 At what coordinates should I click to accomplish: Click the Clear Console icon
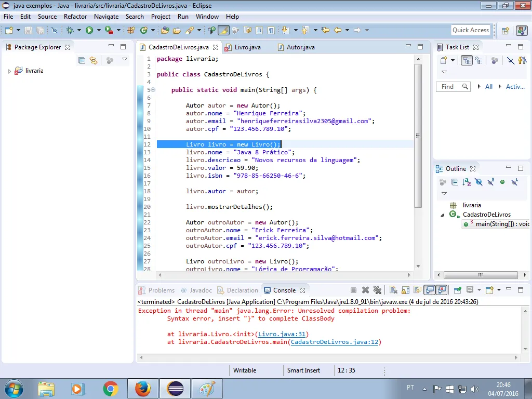click(x=393, y=290)
